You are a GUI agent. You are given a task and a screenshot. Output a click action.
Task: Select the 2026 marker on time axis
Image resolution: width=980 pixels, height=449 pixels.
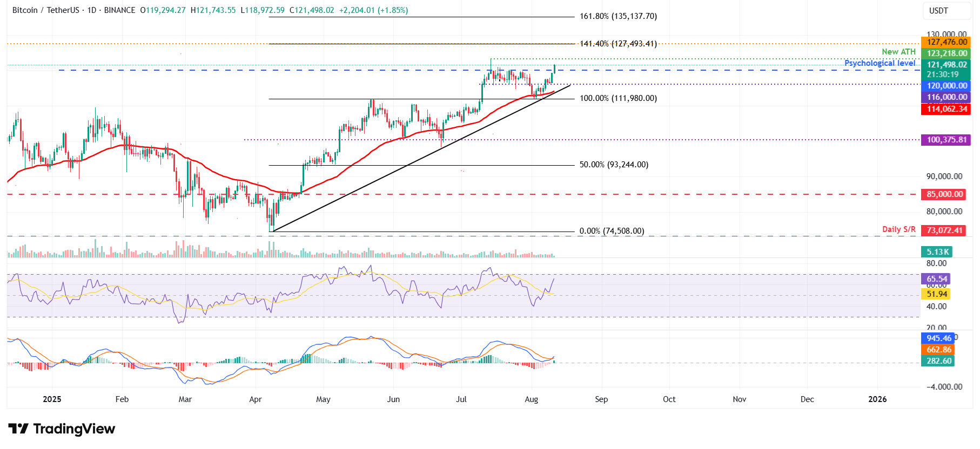[877, 399]
